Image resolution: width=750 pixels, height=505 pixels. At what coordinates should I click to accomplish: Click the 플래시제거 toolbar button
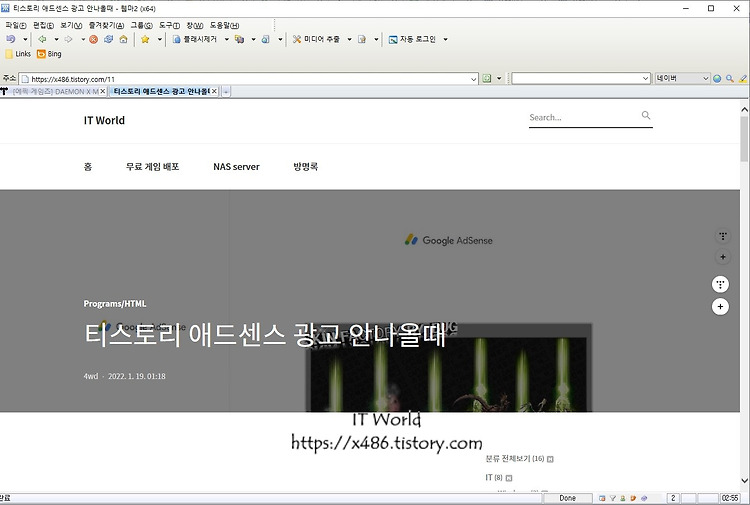195,39
